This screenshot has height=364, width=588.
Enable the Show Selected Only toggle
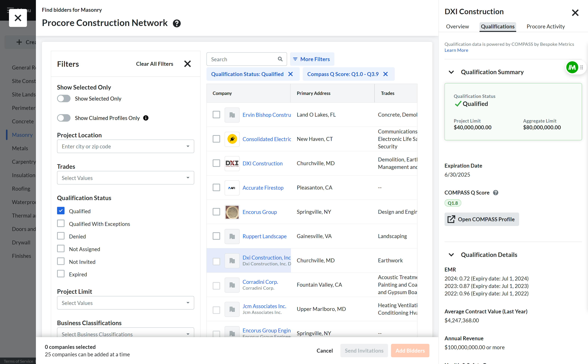64,98
